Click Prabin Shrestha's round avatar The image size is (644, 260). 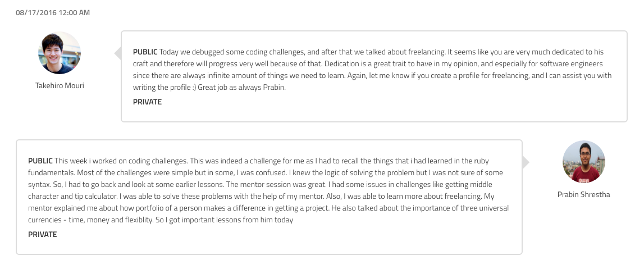tap(583, 162)
